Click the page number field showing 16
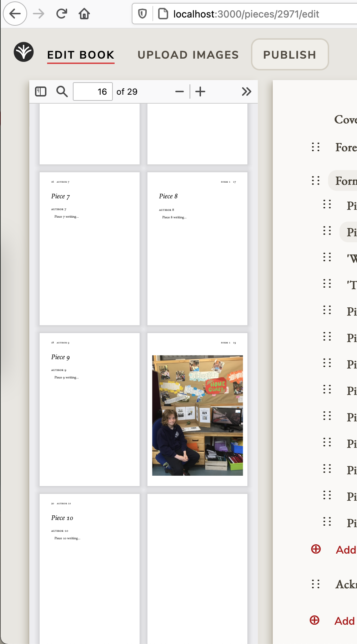Image resolution: width=357 pixels, height=644 pixels. 93,91
